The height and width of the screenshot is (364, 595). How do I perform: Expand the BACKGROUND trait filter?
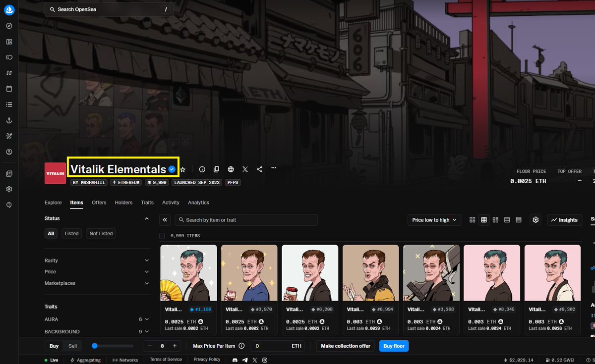point(97,332)
